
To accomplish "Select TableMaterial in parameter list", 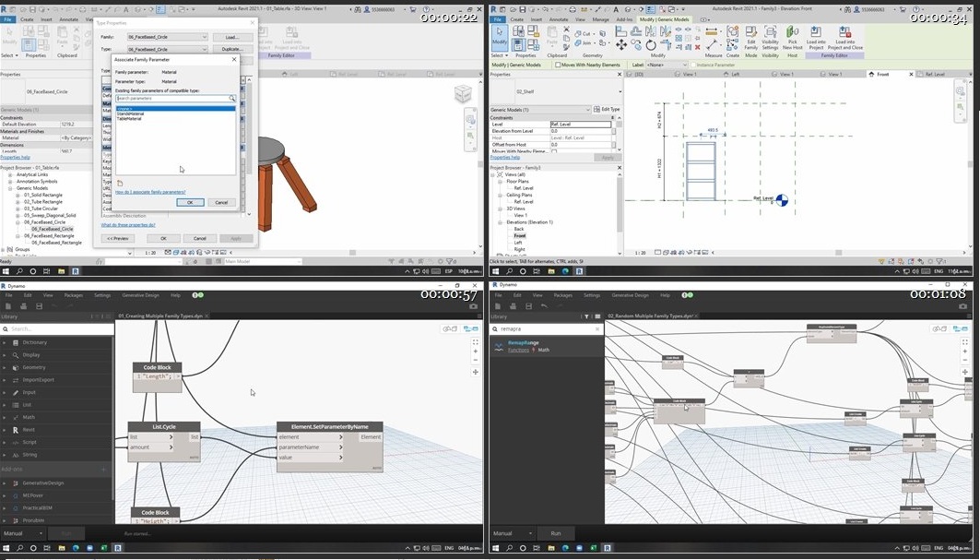I will click(x=129, y=118).
